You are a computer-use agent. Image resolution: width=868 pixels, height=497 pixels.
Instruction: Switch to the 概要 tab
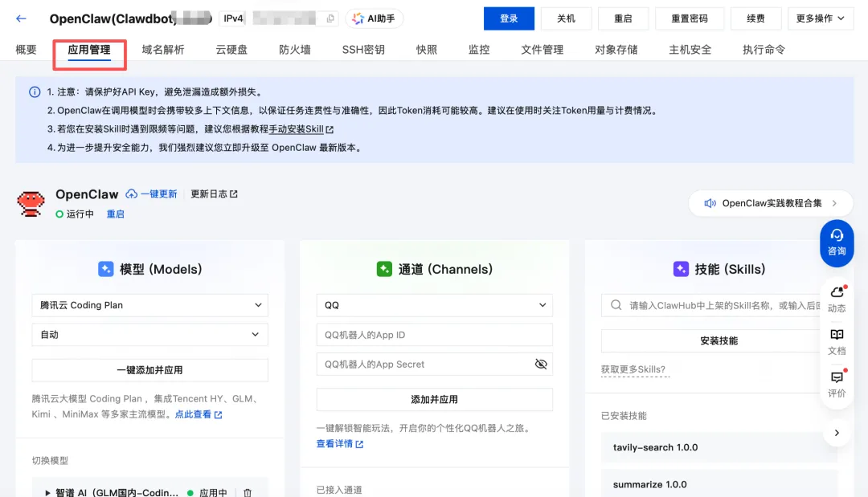(x=26, y=50)
